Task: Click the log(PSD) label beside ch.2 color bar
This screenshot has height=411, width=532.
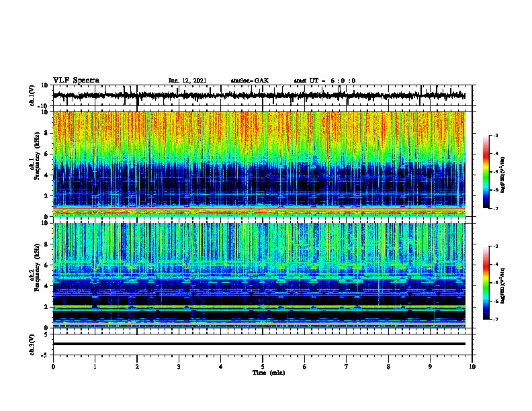Action: coord(503,285)
